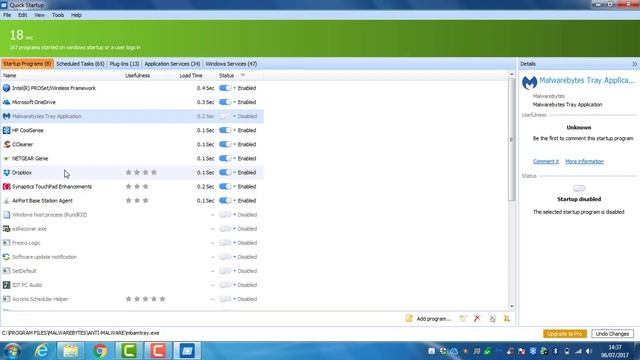This screenshot has width=640, height=360.
Task: Click the AirPort Base Station Agent icon
Action: point(6,201)
